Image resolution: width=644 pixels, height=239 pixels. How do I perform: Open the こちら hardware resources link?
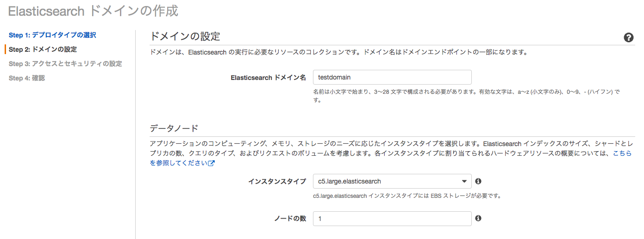[x=622, y=153]
